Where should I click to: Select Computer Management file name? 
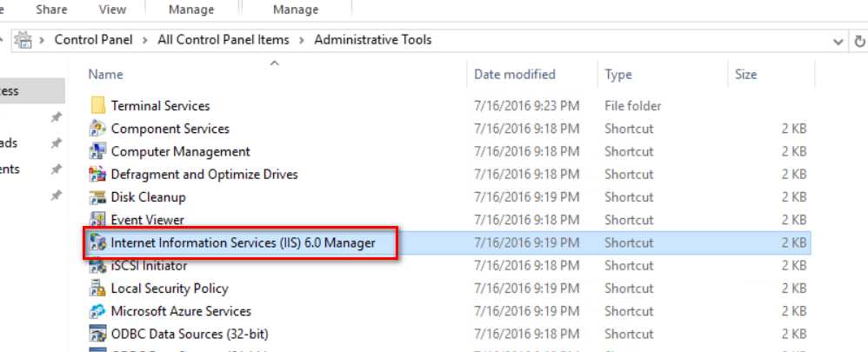(x=180, y=151)
